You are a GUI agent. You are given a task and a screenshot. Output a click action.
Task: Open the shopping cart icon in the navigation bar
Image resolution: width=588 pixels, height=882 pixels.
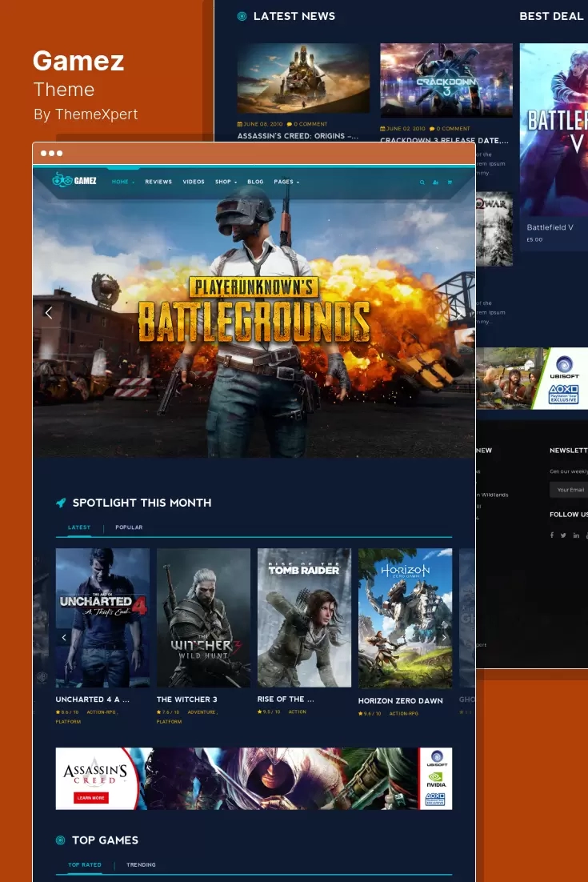tap(450, 182)
